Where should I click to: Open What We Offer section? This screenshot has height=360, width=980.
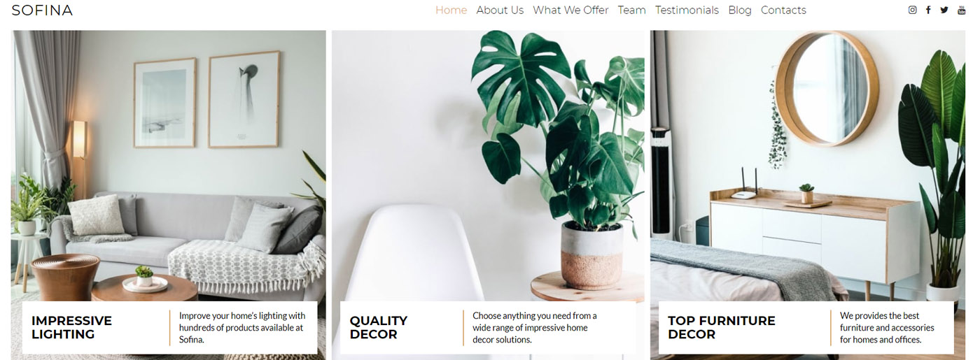[570, 10]
